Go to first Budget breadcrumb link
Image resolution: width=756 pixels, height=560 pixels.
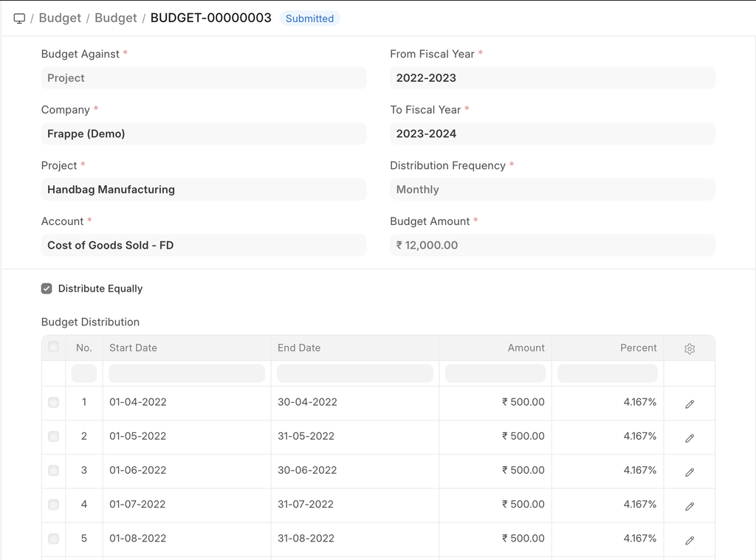(x=60, y=18)
